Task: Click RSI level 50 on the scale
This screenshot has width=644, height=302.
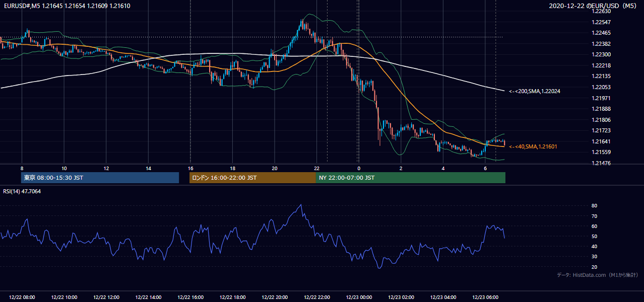Action: coord(594,236)
